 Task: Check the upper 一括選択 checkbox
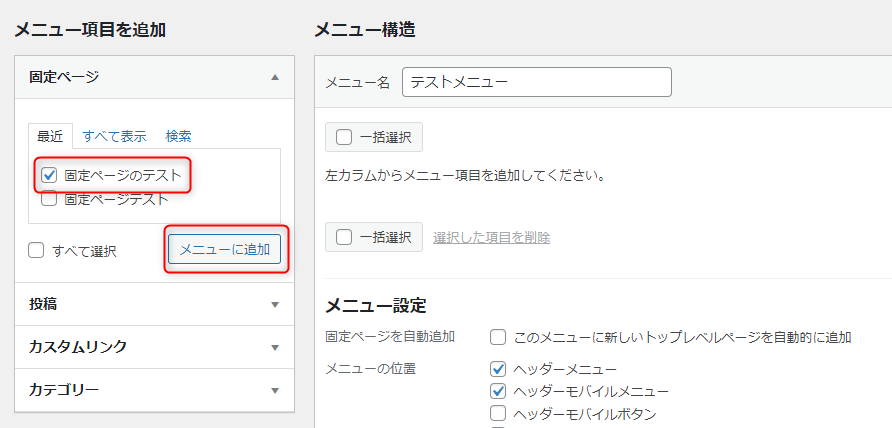point(344,137)
